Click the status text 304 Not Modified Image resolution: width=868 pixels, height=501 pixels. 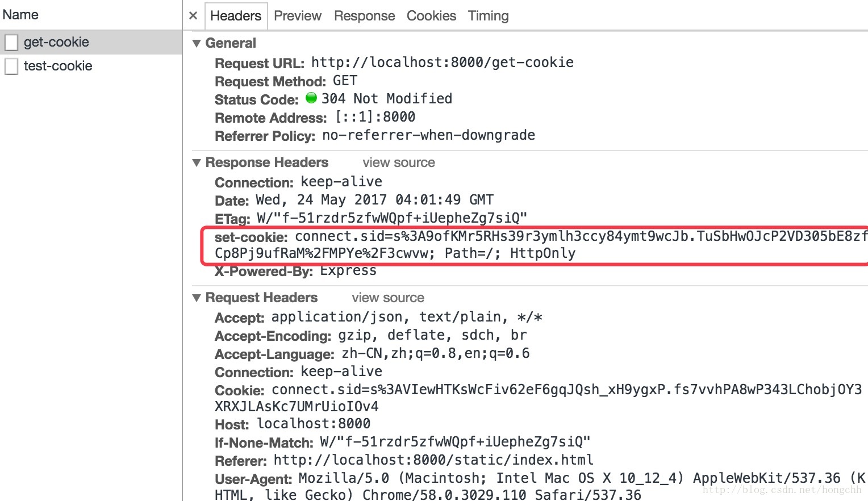(387, 99)
